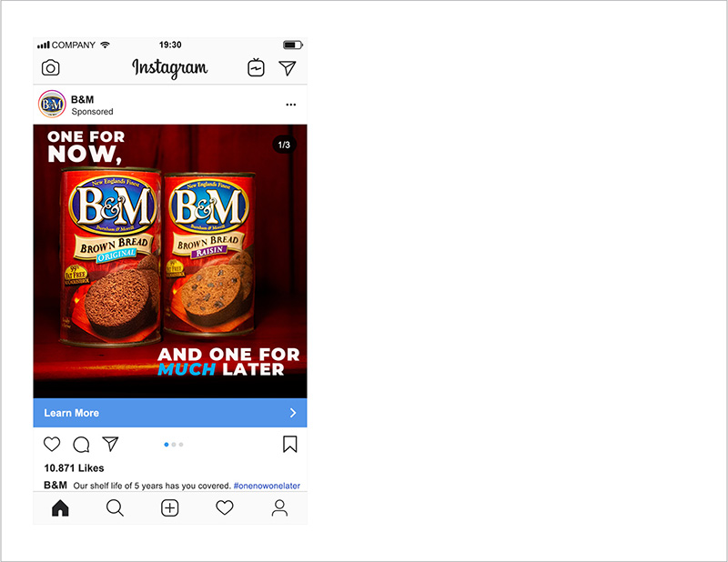Save post with bookmark icon
The height and width of the screenshot is (562, 728).
(290, 444)
